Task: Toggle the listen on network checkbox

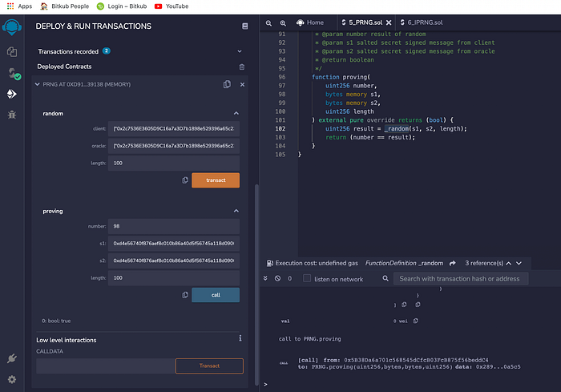Action: [307, 278]
